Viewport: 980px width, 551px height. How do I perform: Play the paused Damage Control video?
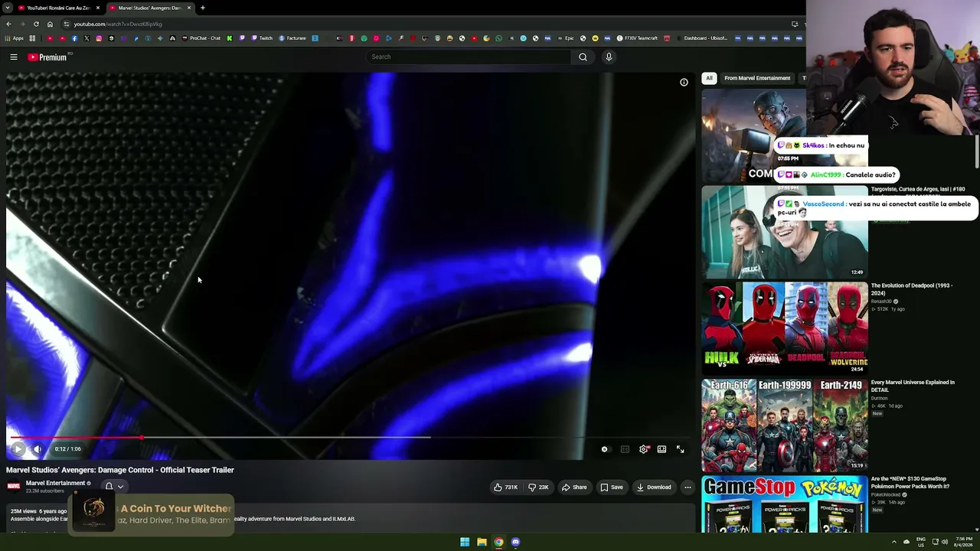18,449
